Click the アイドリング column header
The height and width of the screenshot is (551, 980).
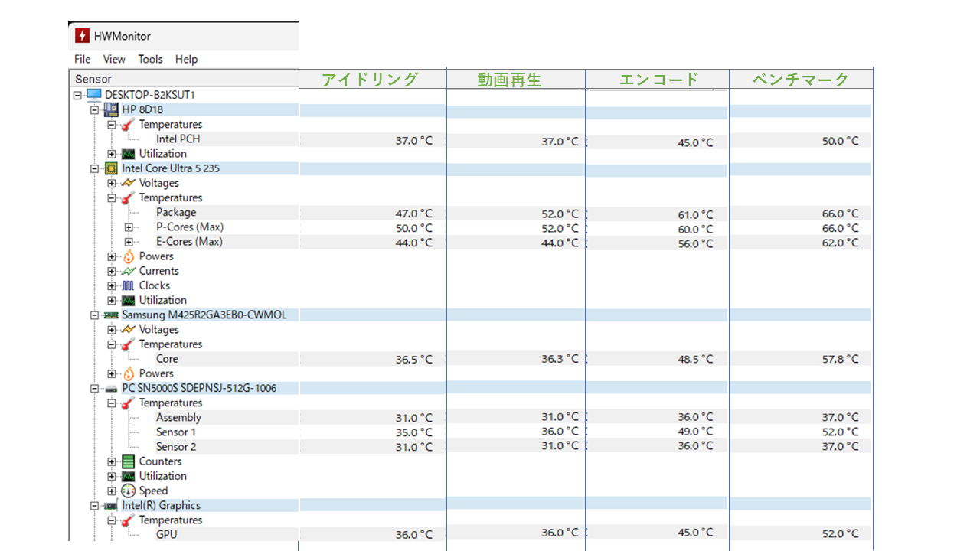pyautogui.click(x=371, y=80)
